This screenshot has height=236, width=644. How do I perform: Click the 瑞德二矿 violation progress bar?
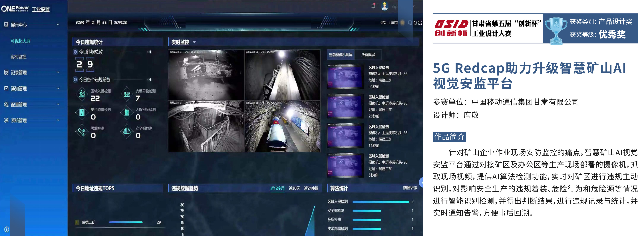click(x=126, y=222)
